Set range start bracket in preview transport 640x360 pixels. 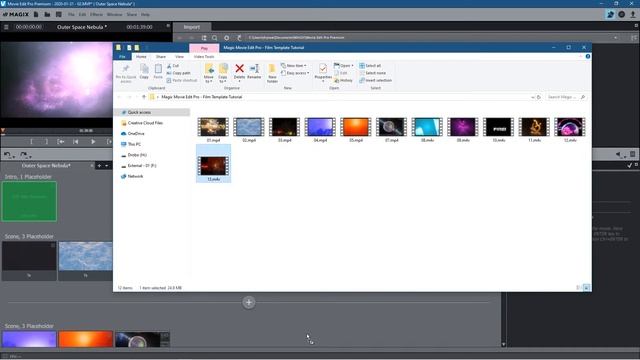coord(31,142)
